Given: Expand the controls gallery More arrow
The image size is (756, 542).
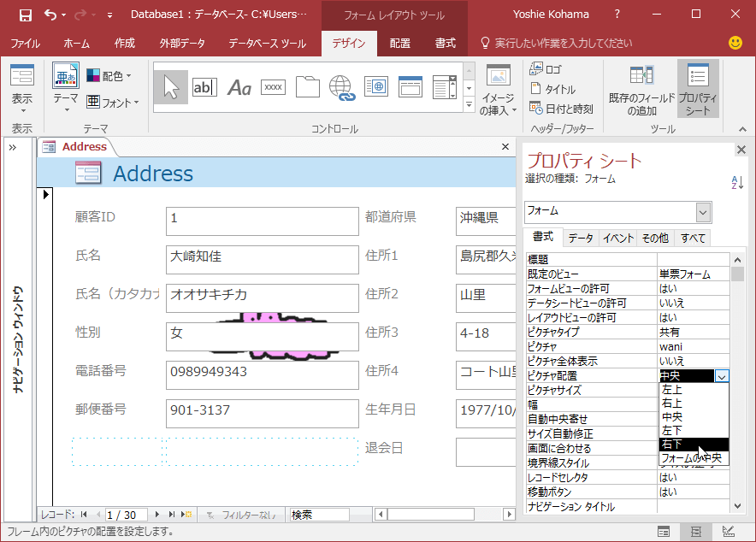Looking at the screenshot, I should tap(470, 104).
